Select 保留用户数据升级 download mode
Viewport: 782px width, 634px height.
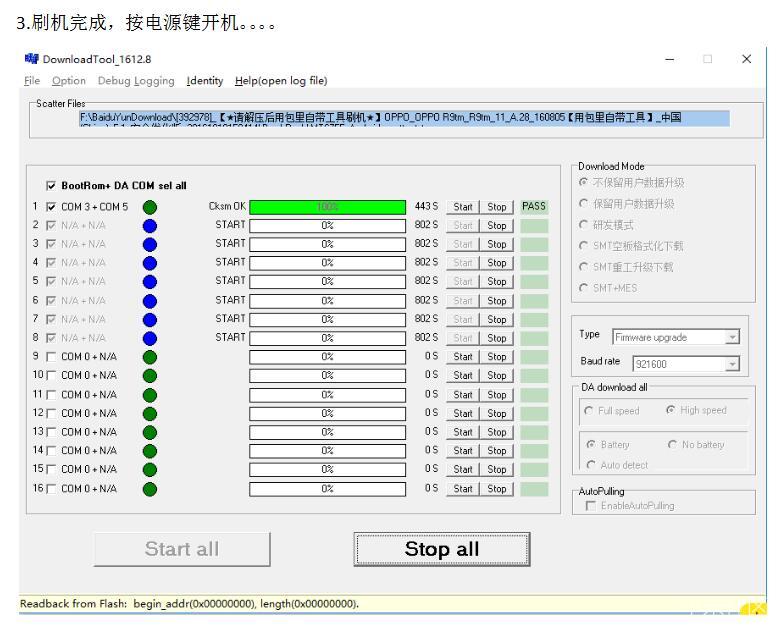(583, 204)
